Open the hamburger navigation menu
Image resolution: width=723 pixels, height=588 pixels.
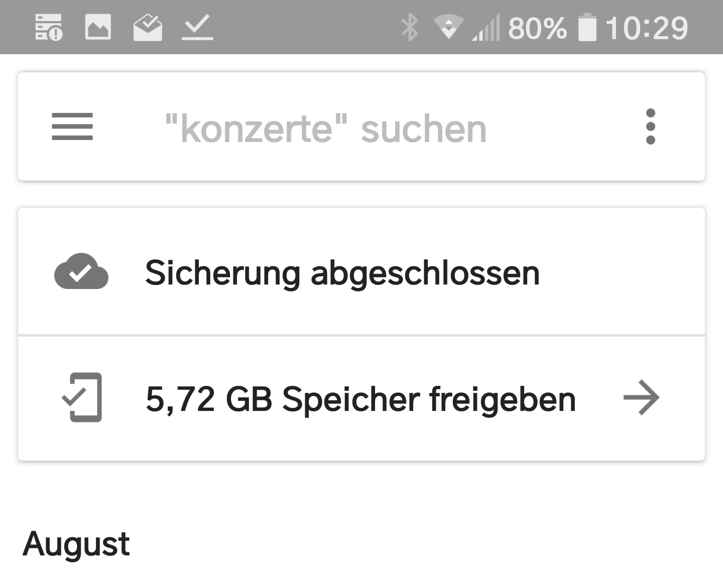point(72,126)
